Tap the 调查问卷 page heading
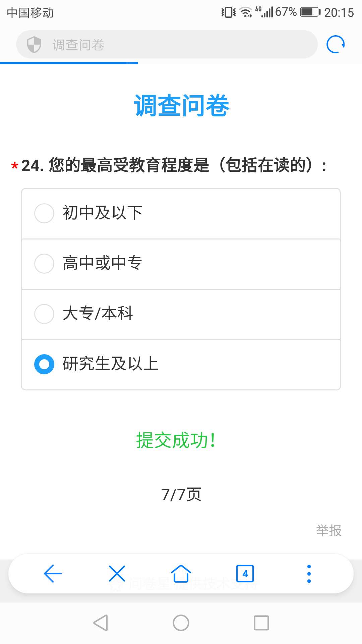Screen dimensions: 362x644 (181, 106)
